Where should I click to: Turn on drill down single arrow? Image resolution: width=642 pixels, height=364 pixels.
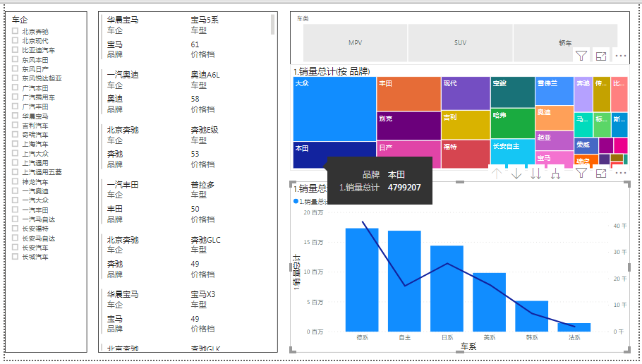pos(516,174)
